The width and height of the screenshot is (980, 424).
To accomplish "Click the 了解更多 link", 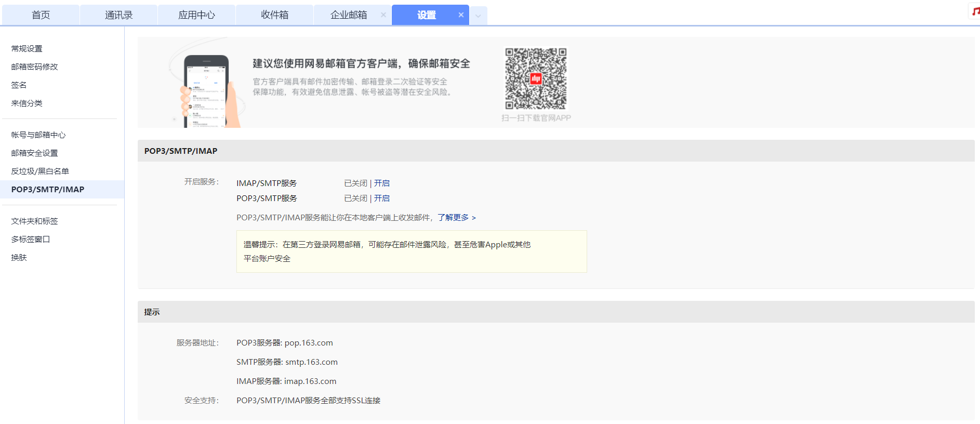I will (x=457, y=217).
